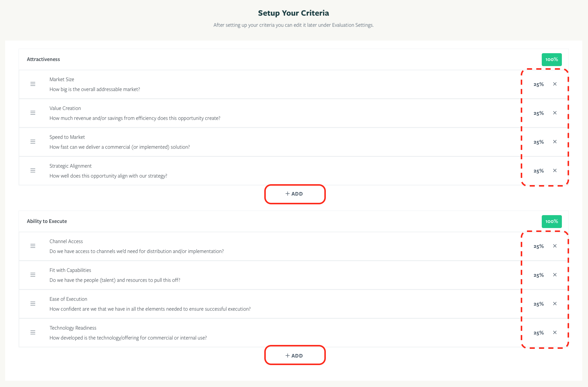Add a criterion under Attractiveness

(x=295, y=194)
